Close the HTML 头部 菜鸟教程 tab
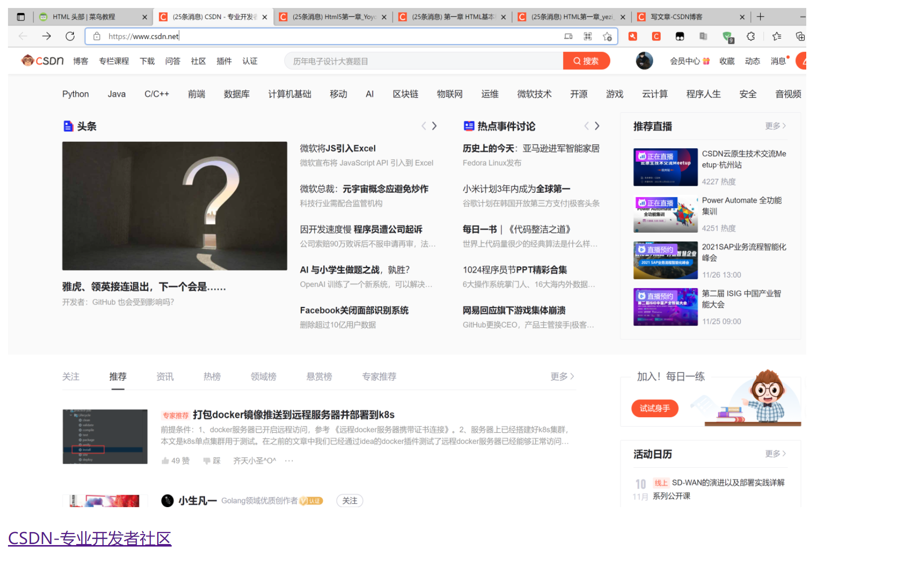 (x=145, y=17)
